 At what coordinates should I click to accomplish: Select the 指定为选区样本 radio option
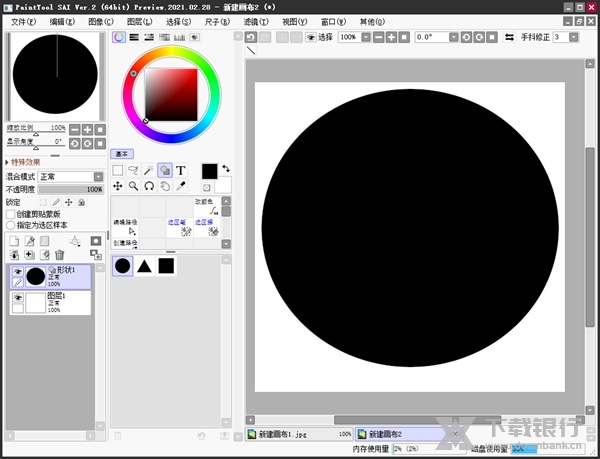coord(11,225)
